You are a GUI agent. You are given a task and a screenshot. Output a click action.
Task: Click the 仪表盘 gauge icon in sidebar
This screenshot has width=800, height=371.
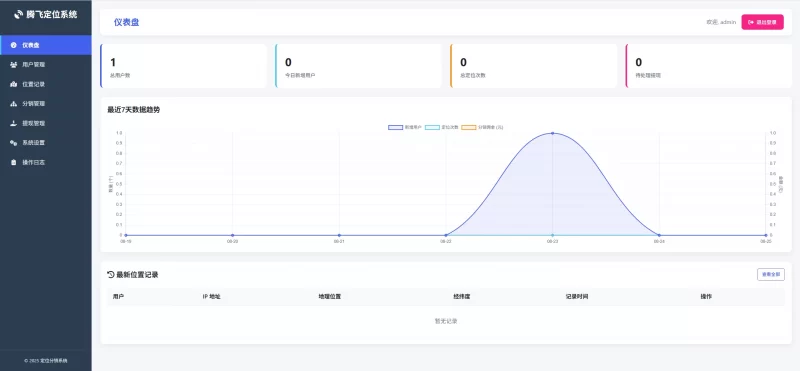click(14, 45)
